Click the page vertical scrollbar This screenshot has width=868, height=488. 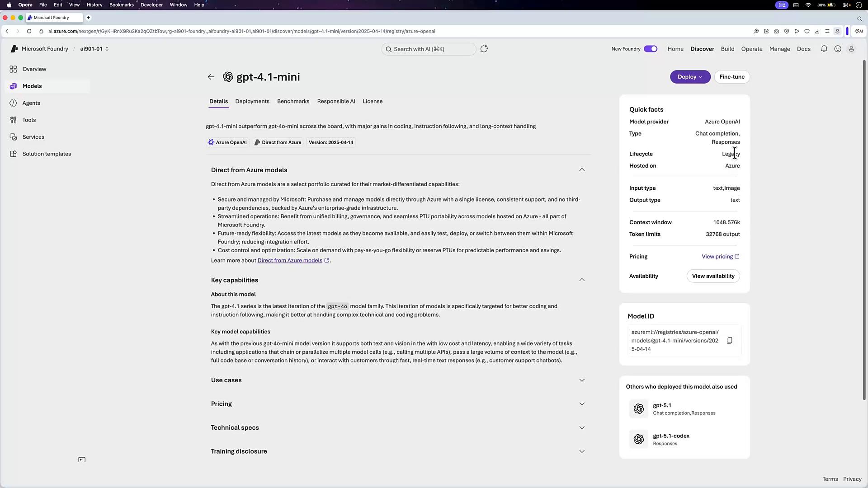pos(864,230)
